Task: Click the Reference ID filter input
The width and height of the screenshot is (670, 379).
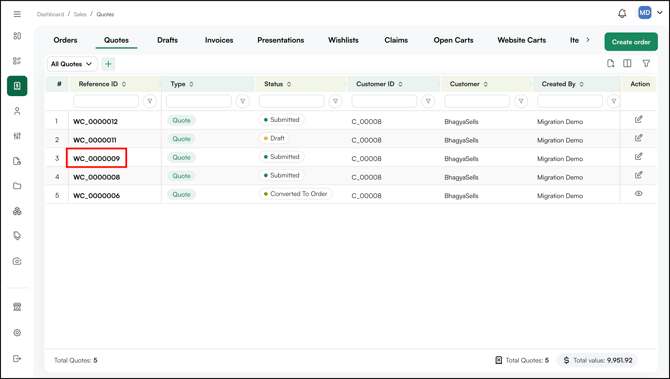Action: (106, 101)
